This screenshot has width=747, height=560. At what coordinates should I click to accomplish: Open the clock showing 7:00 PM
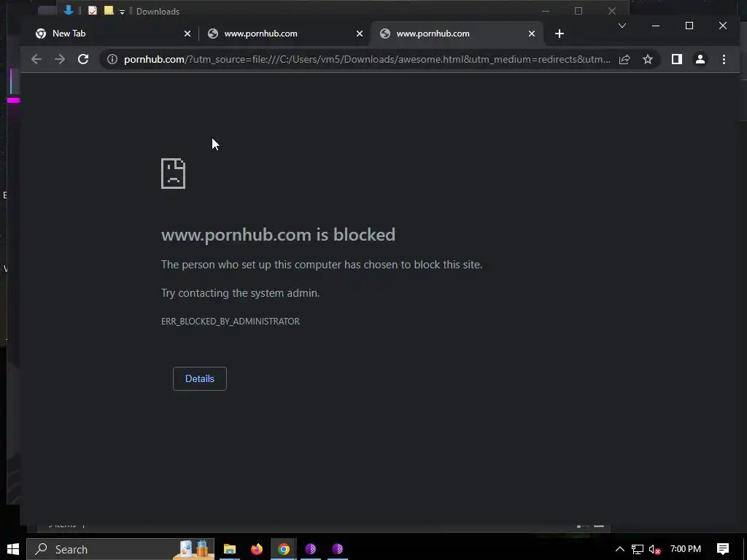(686, 549)
